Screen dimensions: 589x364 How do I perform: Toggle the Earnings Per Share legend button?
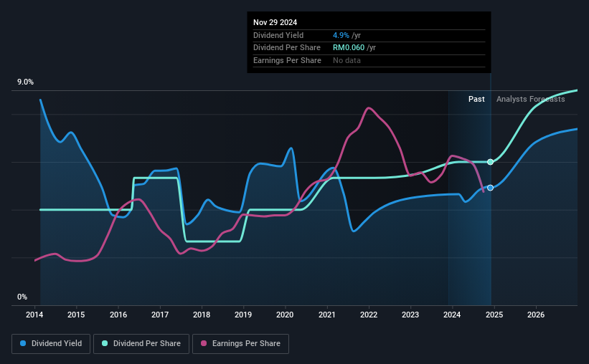click(240, 344)
